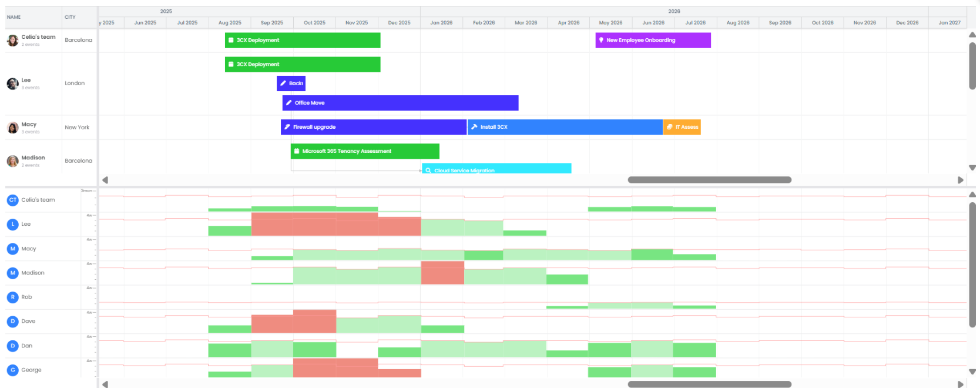The image size is (980, 388).
Task: Open Leo's short Back event
Action: [291, 83]
